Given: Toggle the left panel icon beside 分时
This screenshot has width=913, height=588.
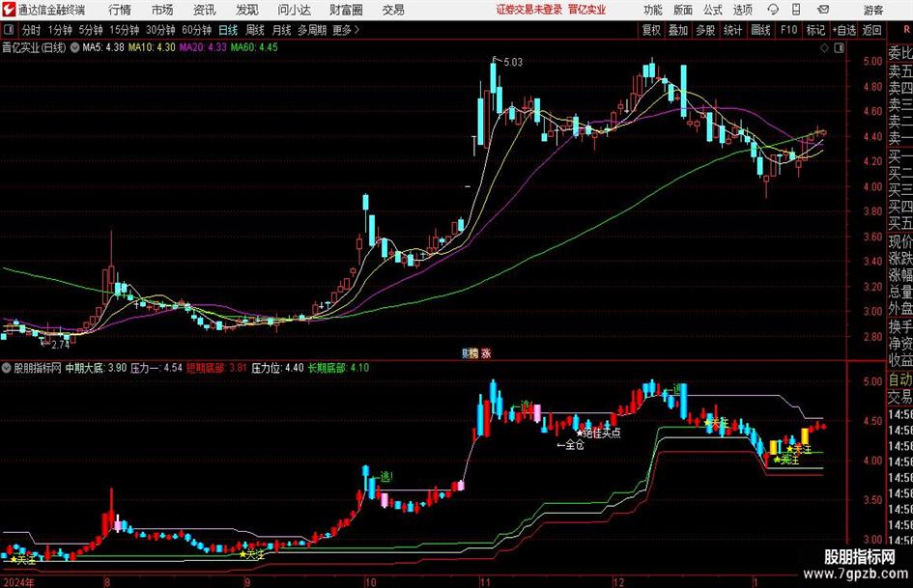Looking at the screenshot, I should tap(9, 30).
